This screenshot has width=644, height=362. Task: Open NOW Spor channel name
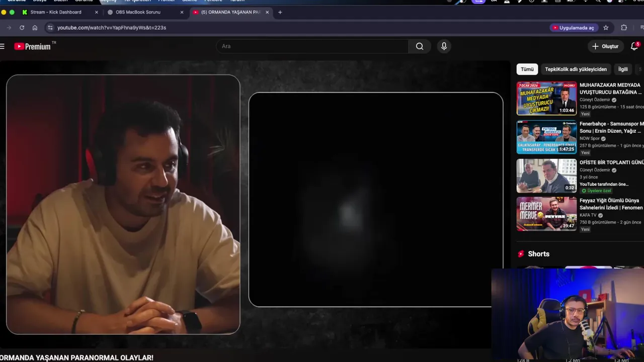click(590, 139)
